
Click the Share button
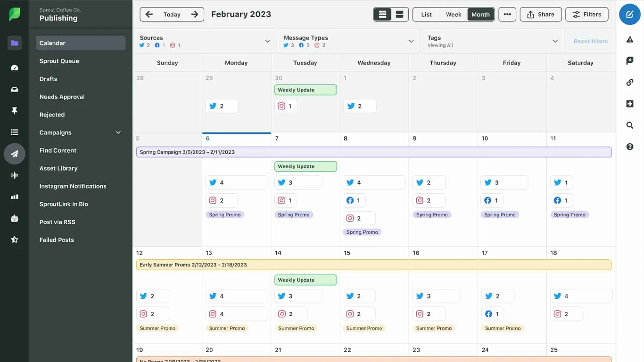tap(540, 15)
